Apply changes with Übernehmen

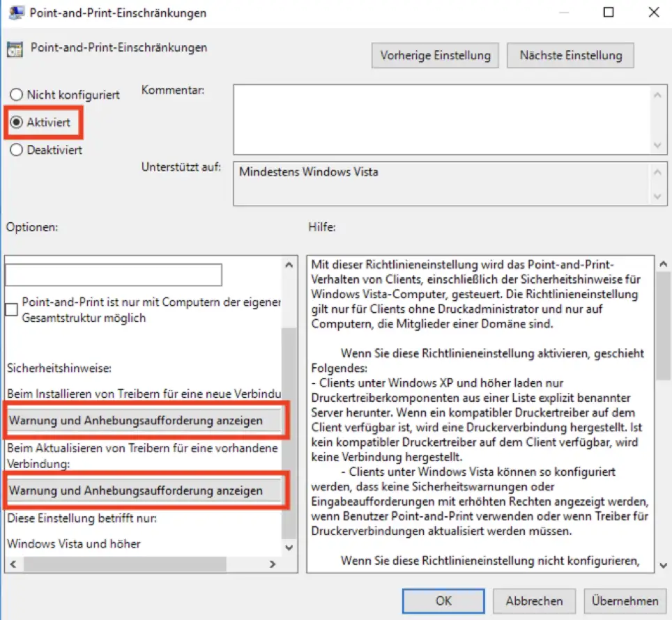click(x=625, y=600)
